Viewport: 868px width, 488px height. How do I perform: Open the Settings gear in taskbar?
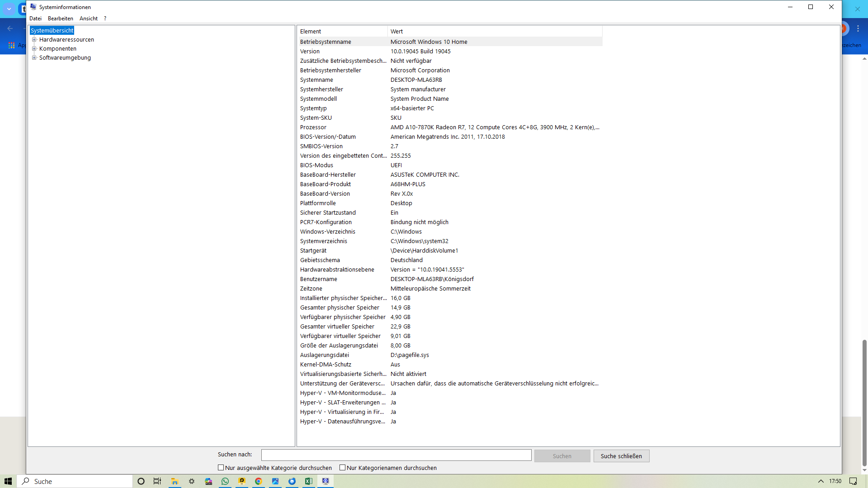(192, 481)
